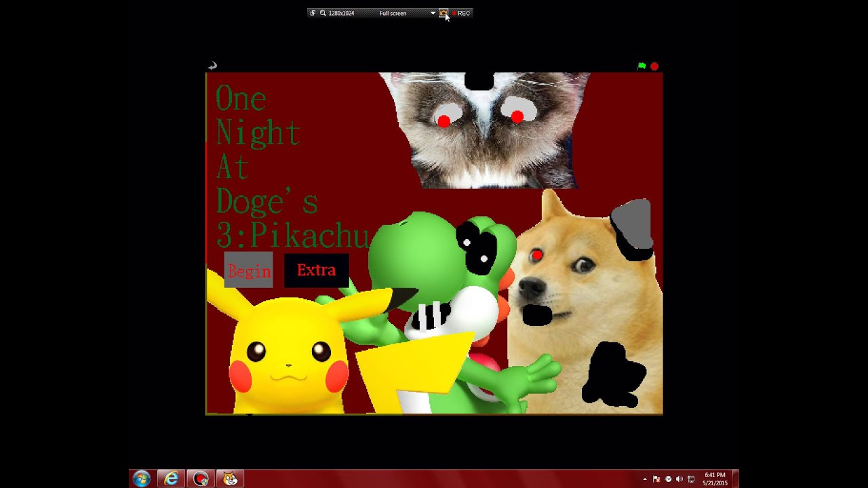Click the Begin button
This screenshot has height=488, width=868.
click(249, 270)
